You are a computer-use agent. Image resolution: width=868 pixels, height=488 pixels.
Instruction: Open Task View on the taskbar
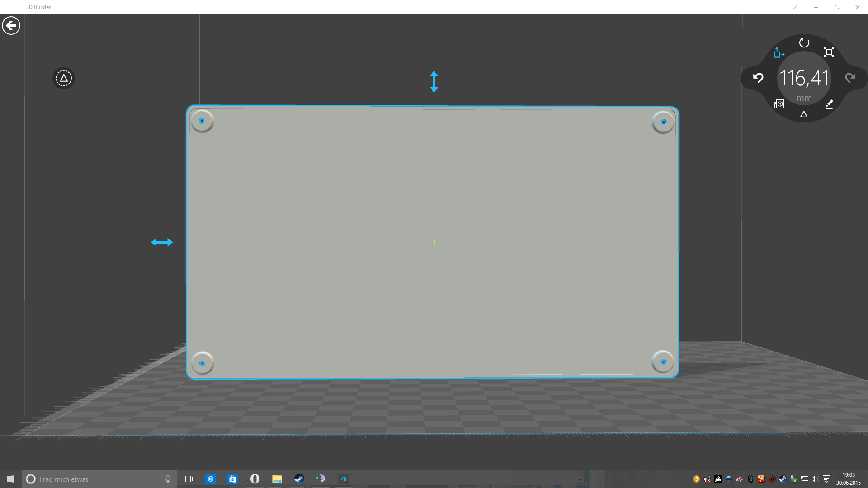coord(188,479)
